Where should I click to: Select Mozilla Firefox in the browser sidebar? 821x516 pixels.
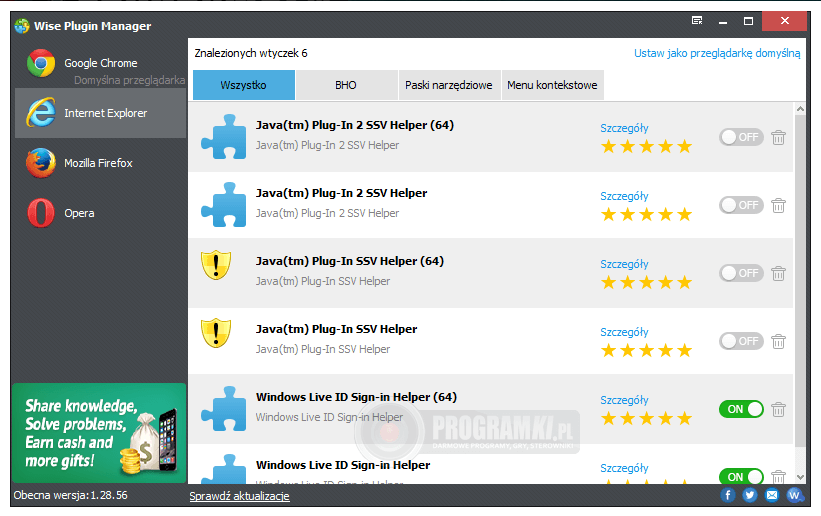point(100,163)
